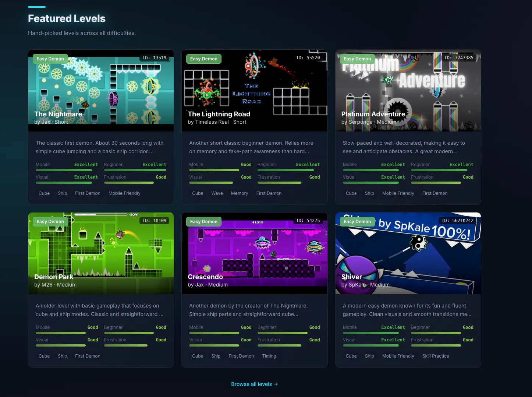
Task: Choose the First Demon tag on Platinum Adventure
Action: (x=435, y=193)
